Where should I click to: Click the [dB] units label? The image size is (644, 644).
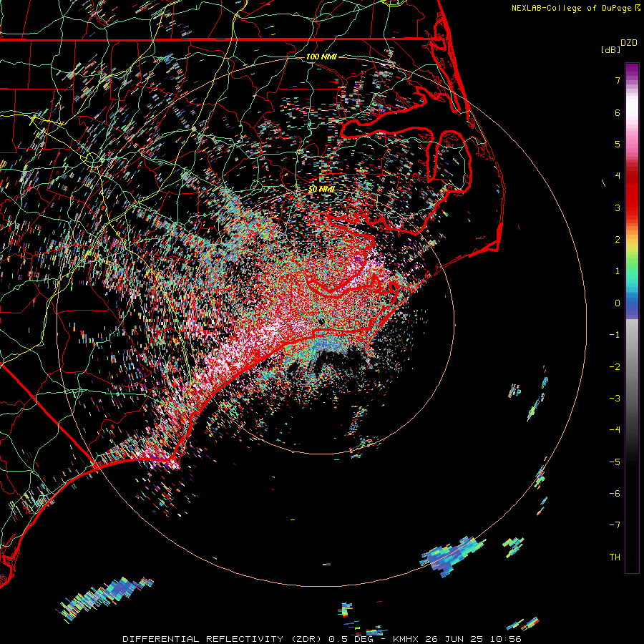coord(610,49)
